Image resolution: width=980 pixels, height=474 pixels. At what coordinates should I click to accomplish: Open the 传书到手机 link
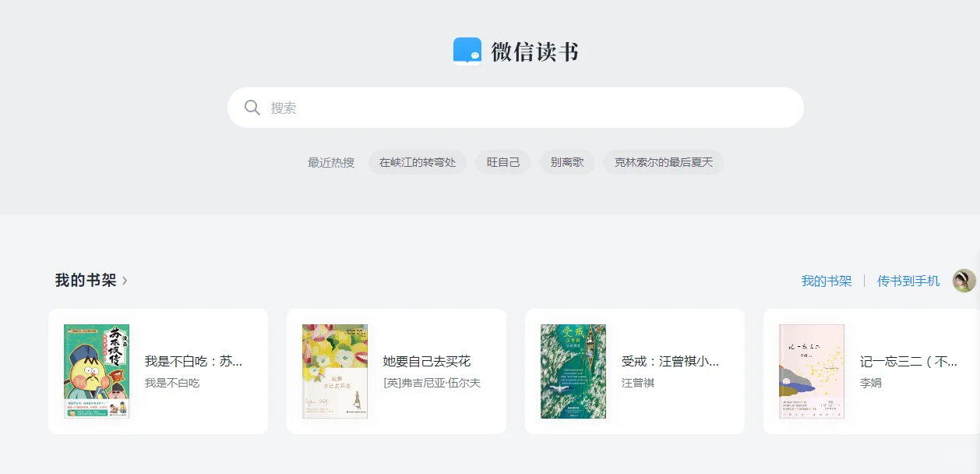[x=908, y=281]
